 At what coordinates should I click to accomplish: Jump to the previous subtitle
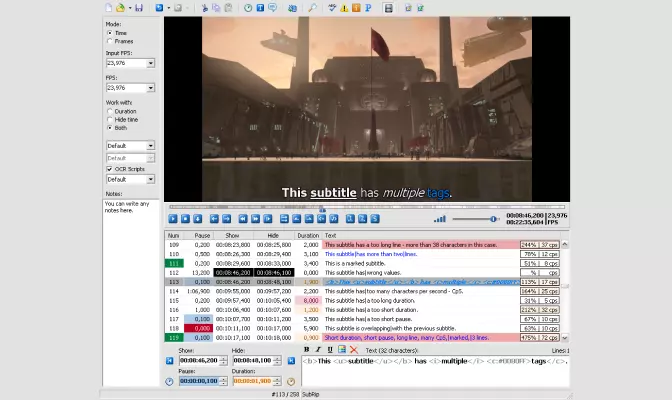[x=214, y=219]
